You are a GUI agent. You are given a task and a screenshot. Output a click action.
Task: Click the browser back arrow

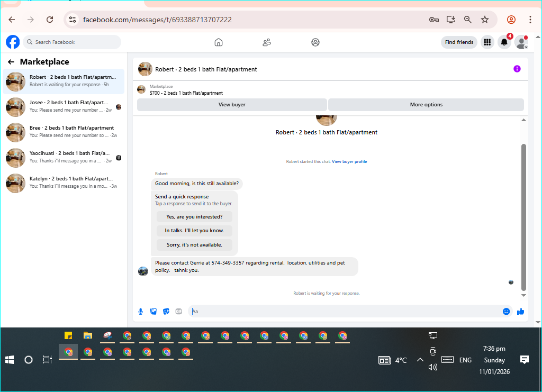pos(12,20)
